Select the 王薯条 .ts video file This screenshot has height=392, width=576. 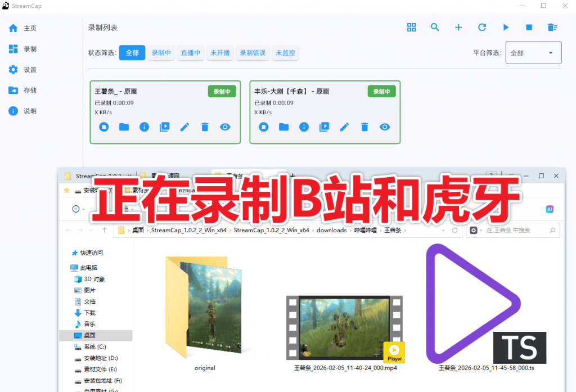click(x=487, y=308)
